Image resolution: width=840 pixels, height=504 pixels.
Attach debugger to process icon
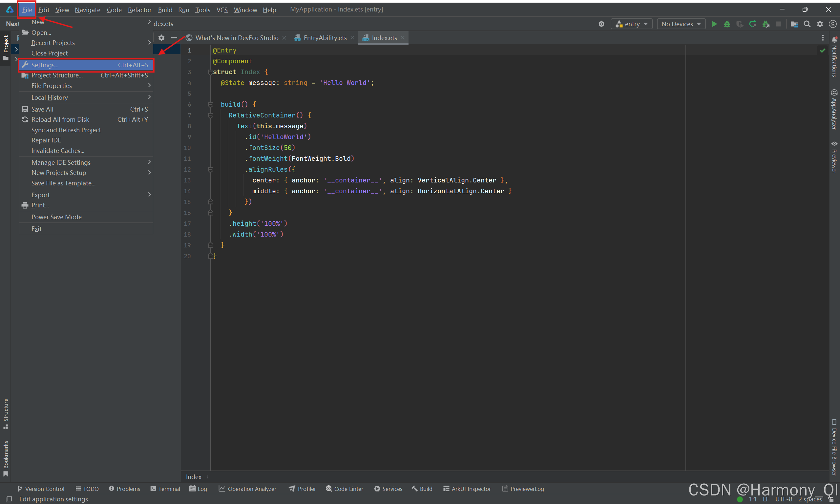click(x=766, y=24)
